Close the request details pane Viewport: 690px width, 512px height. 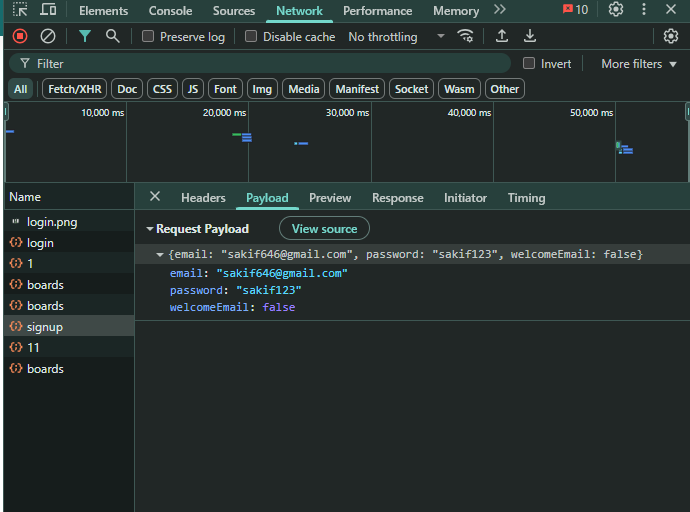155,197
